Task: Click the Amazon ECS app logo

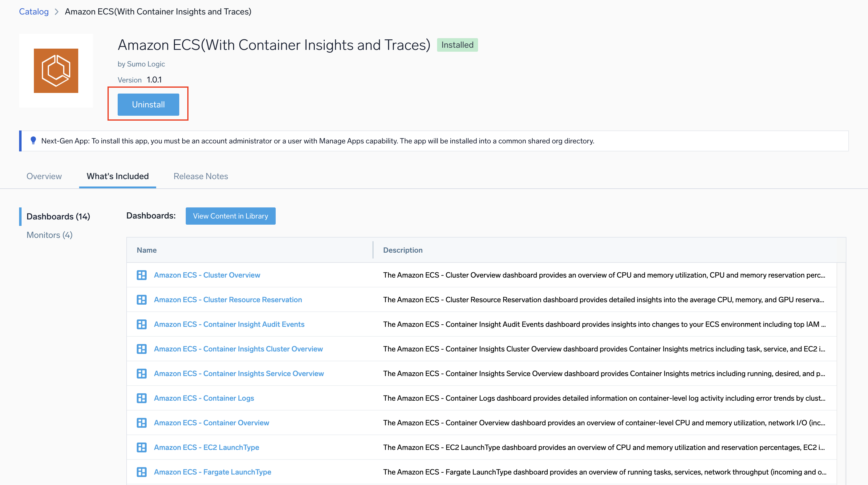Action: [x=56, y=71]
